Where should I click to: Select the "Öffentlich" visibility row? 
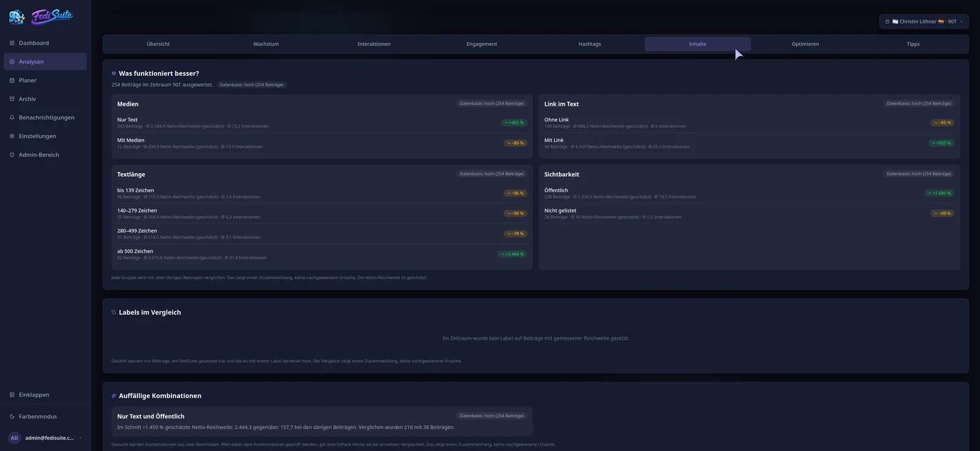(749, 193)
